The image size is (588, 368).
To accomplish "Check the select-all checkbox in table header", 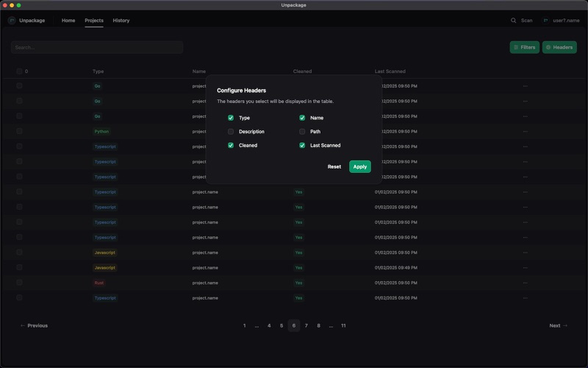I will click(19, 71).
